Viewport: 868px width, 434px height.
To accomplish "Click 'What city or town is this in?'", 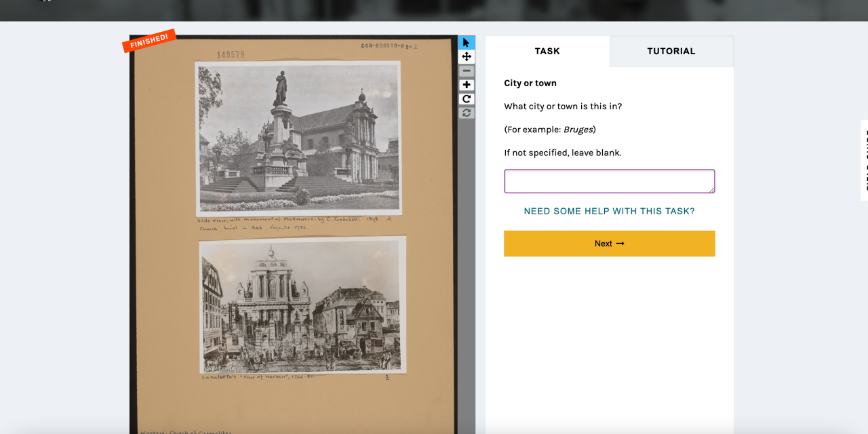I will pos(563,106).
